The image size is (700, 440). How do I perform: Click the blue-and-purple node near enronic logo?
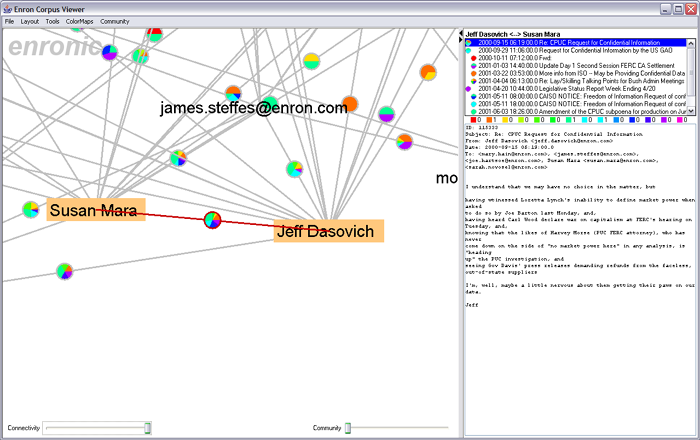[x=110, y=53]
